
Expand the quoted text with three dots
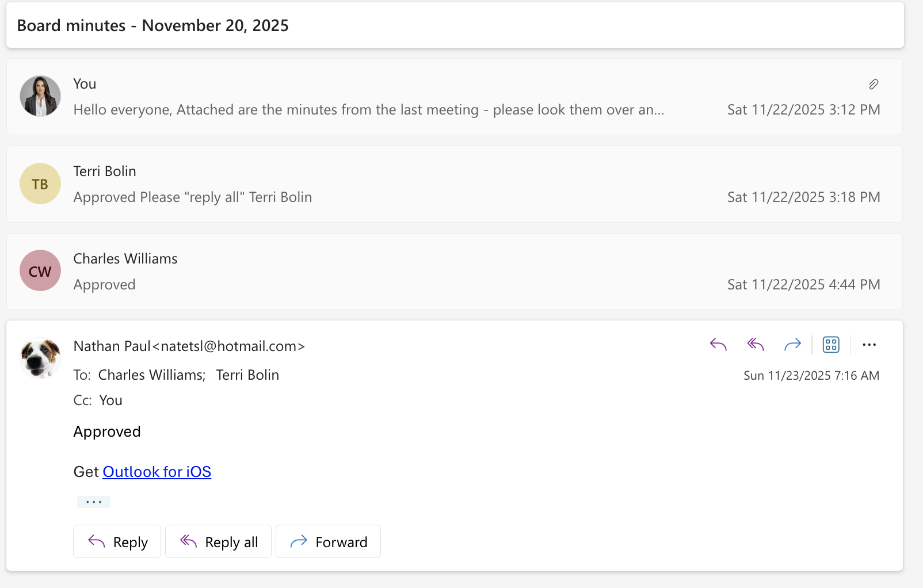click(94, 502)
